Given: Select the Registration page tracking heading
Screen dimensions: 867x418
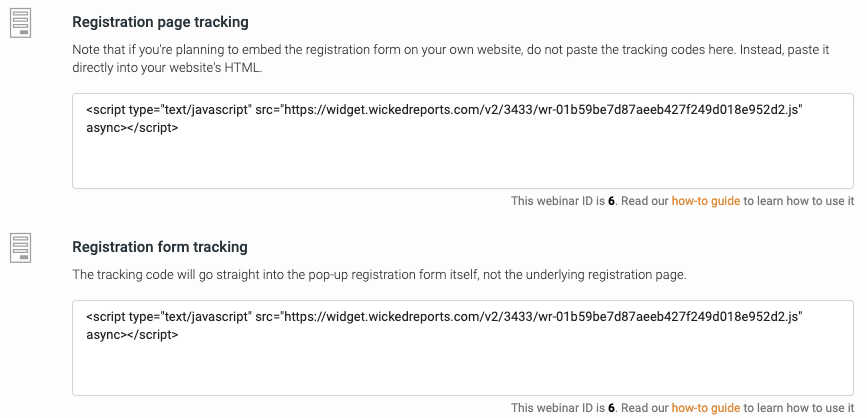Looking at the screenshot, I should point(160,22).
